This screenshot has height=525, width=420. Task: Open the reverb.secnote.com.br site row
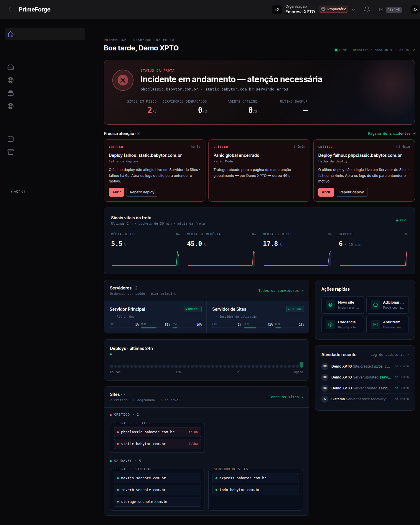[x=157, y=490]
